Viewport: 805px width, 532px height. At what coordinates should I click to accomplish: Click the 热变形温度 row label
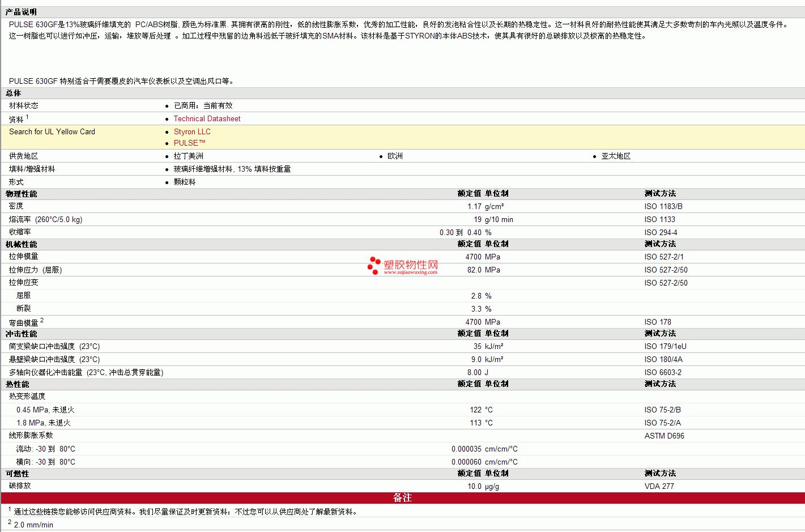(27, 397)
